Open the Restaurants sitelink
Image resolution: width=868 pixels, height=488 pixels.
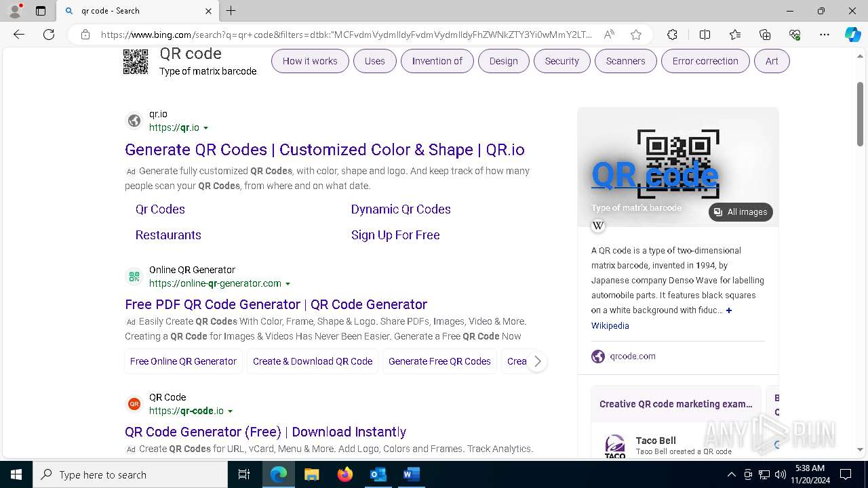click(168, 235)
